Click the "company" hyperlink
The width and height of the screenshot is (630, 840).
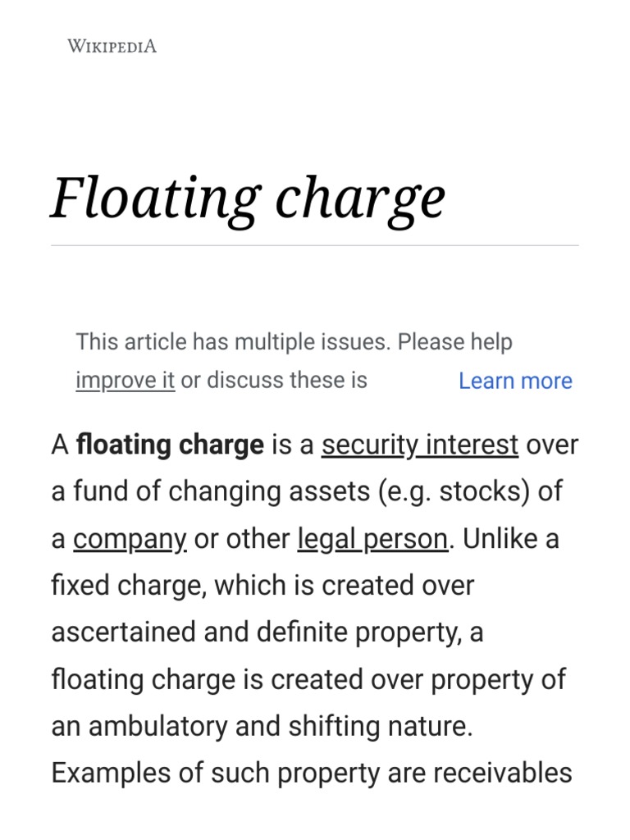click(130, 539)
